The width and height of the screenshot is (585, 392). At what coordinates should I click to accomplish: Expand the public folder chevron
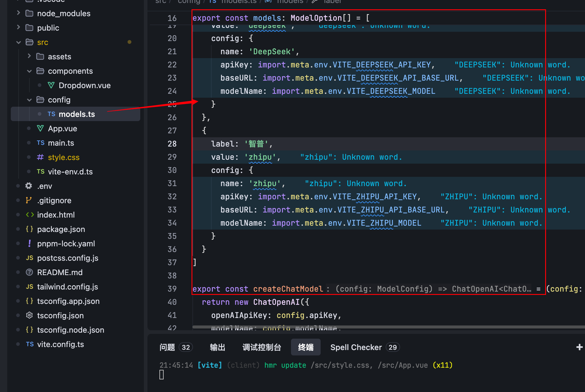tap(19, 28)
